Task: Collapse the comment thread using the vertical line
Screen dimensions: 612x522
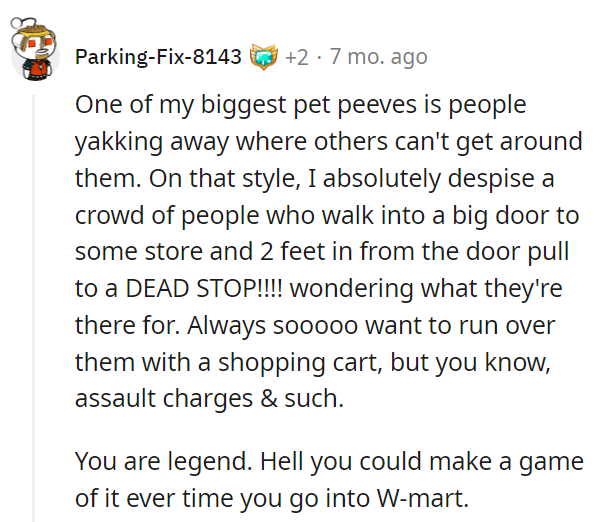Action: (34, 308)
